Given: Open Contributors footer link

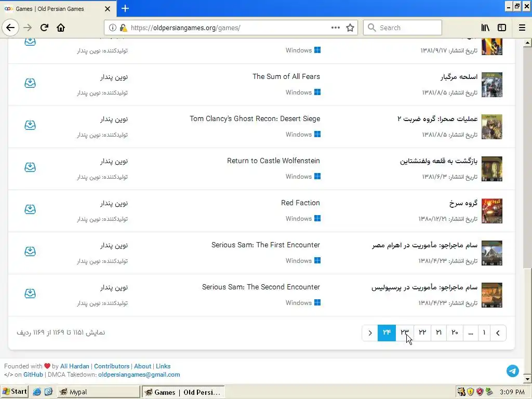Looking at the screenshot, I should [x=112, y=366].
